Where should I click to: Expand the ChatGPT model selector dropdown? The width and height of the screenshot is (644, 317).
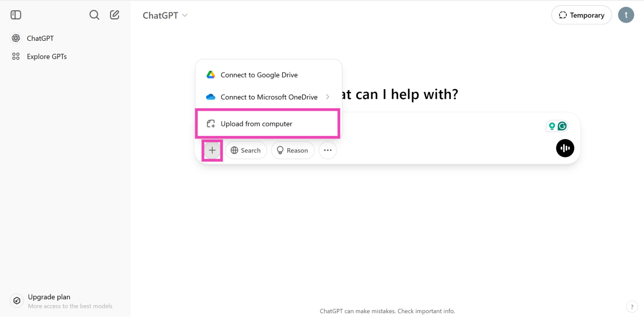[165, 16]
